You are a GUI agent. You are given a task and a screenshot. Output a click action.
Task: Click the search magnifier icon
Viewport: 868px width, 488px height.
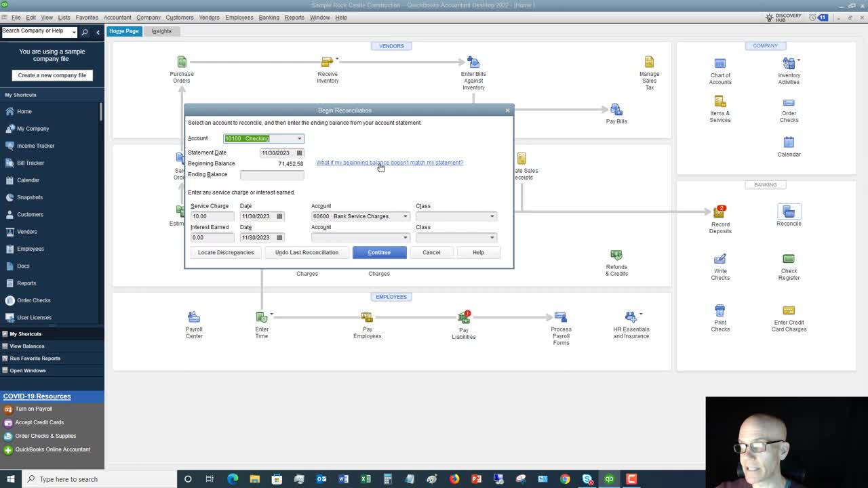(x=85, y=32)
